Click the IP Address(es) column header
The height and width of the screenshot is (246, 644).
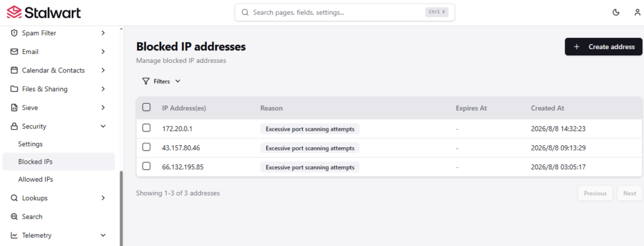pos(184,108)
